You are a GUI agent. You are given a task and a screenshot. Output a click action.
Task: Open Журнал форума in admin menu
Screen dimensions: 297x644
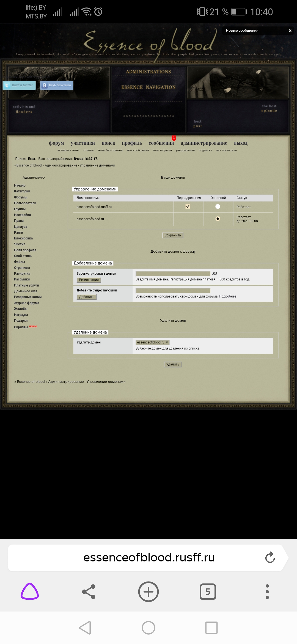click(x=27, y=303)
